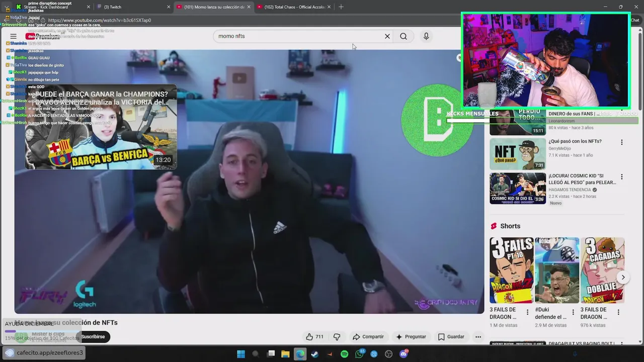The image size is (644, 362).
Task: Switch to the Total Chaos tab
Action: 294,7
